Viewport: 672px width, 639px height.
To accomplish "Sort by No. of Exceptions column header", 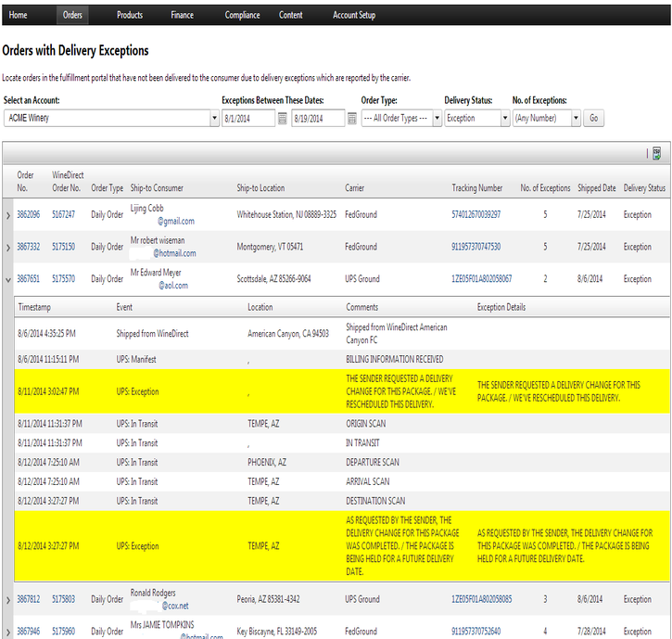I will pyautogui.click(x=545, y=188).
